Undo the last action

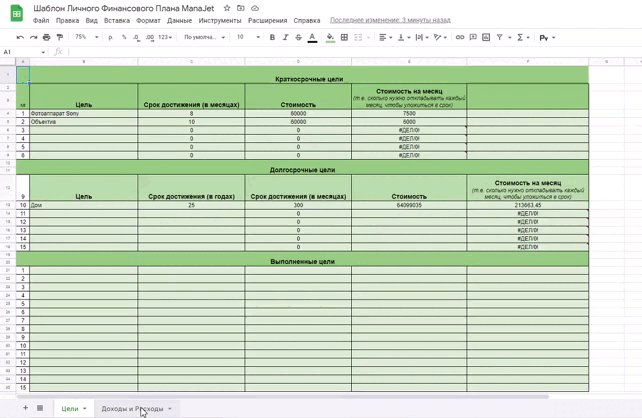[20, 37]
